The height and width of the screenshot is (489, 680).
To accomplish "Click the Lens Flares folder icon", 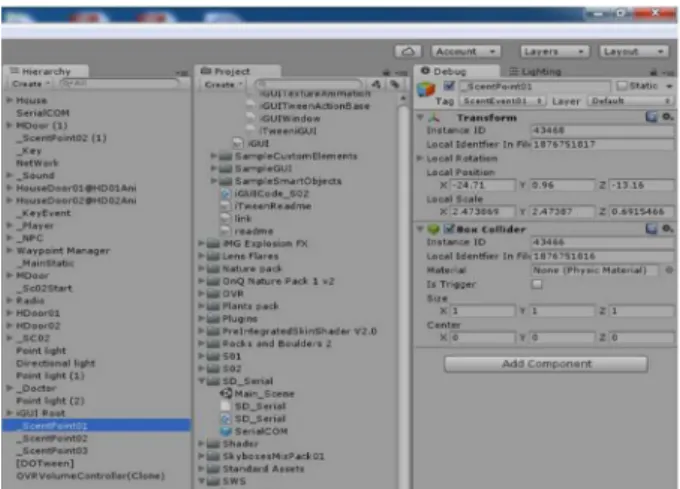I will tap(213, 256).
